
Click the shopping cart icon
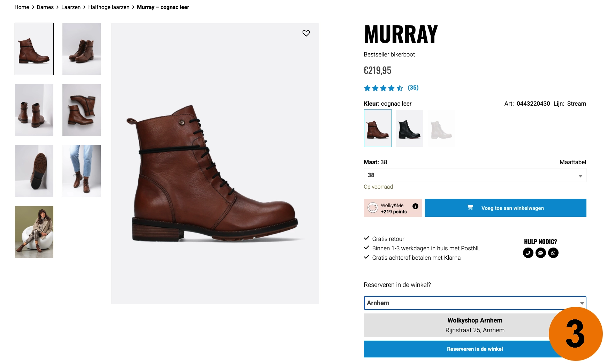(470, 207)
